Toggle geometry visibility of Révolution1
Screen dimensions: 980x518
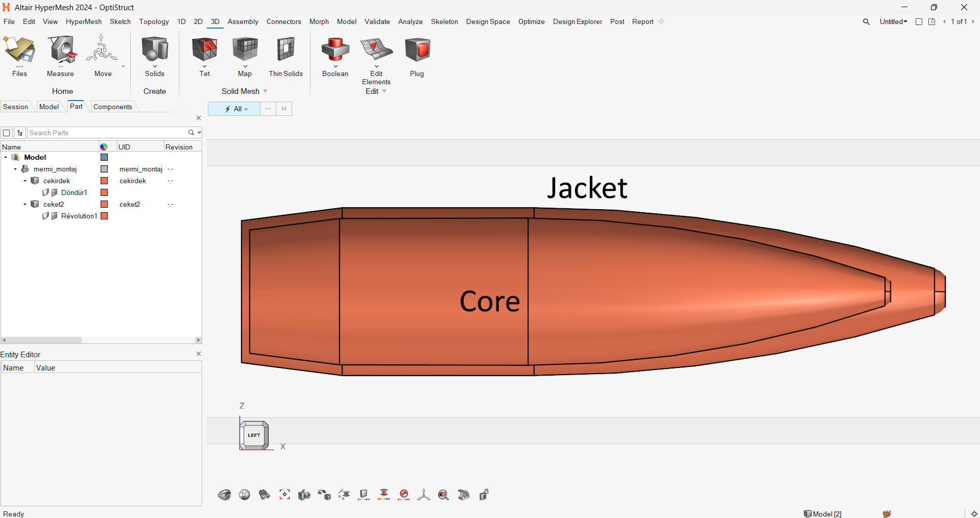click(x=45, y=216)
